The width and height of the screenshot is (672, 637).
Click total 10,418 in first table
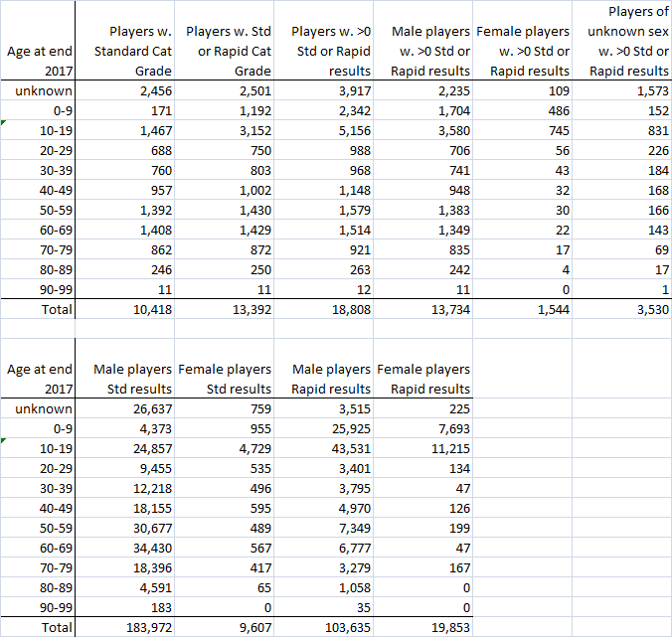click(124, 309)
